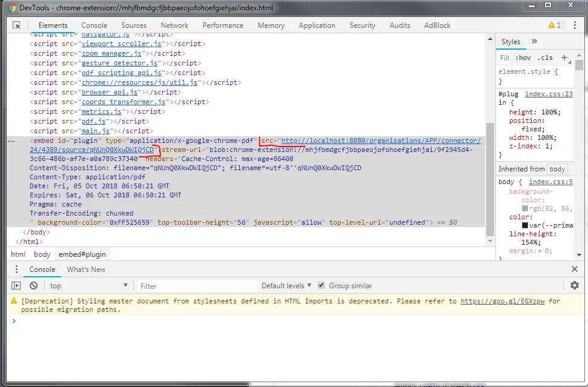Click the body link after Inherited from
The height and width of the screenshot is (387, 588).
pyautogui.click(x=557, y=169)
